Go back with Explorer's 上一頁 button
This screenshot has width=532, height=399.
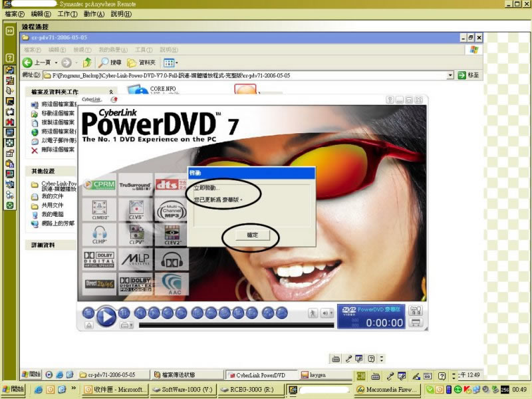pos(37,63)
